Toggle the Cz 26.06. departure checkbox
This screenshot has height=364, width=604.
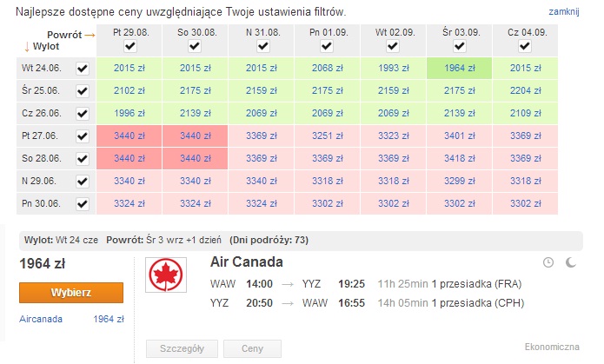tap(83, 114)
